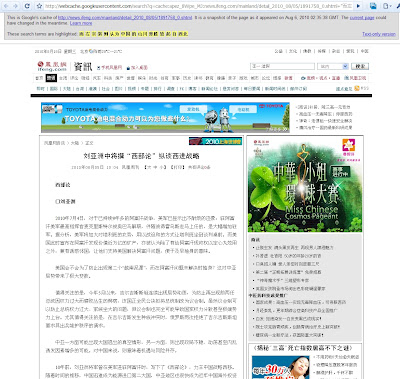The width and height of the screenshot is (400, 379).
Task: Open the cached news.ifeng.com URL link
Action: point(125,18)
